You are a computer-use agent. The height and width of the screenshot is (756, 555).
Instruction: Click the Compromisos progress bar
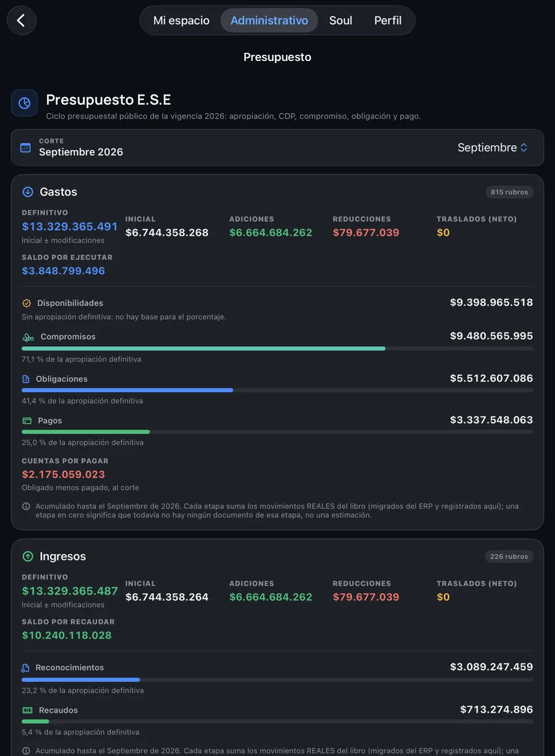(x=277, y=349)
